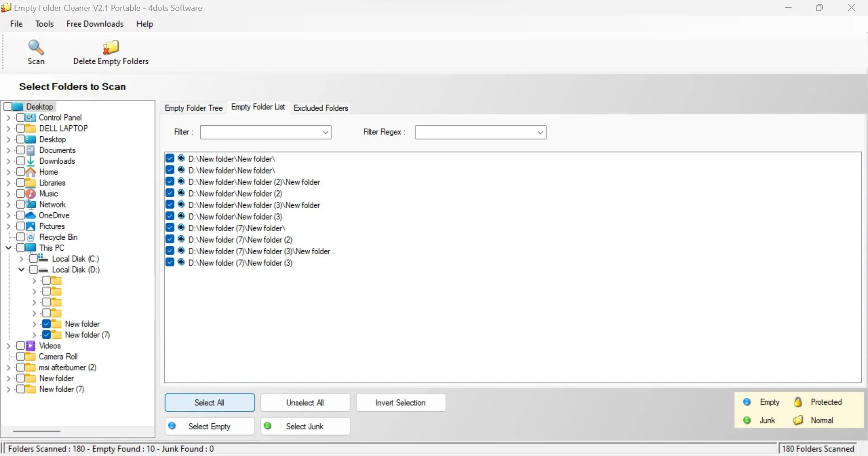Click the Select Junk green dot icon
Viewport: 868px width, 456px height.
(268, 426)
